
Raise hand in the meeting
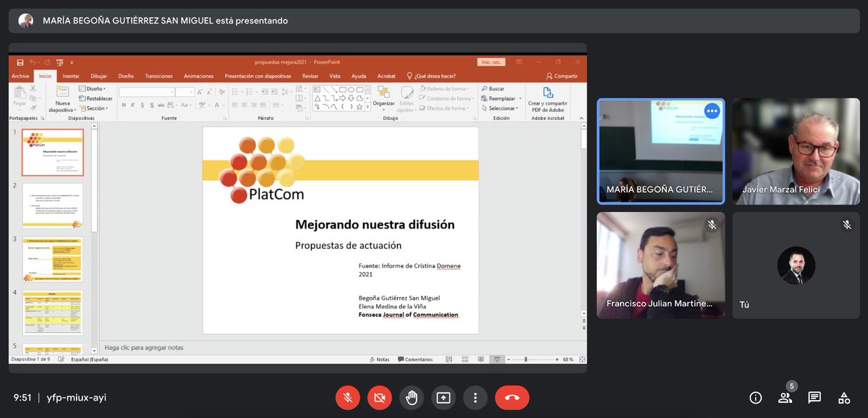click(x=411, y=397)
